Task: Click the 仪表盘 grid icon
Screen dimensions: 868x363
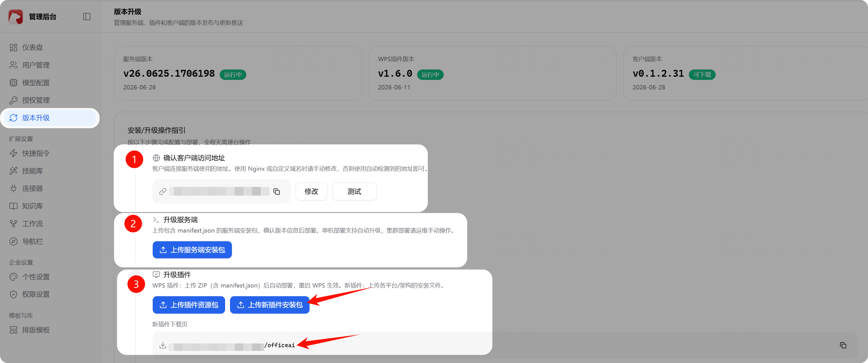Action: click(x=13, y=48)
